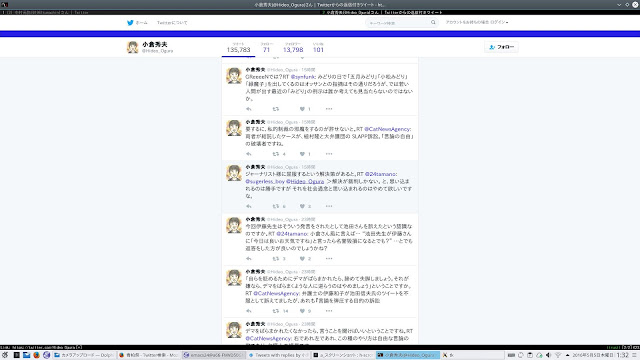Retweet the GReeeeN tweet

[276, 109]
